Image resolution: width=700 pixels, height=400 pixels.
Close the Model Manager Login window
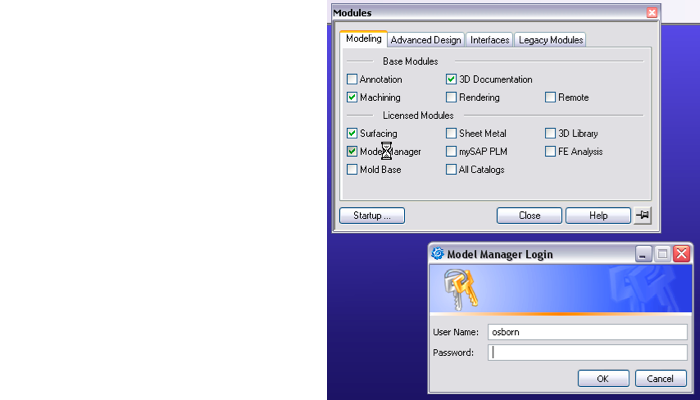point(681,254)
